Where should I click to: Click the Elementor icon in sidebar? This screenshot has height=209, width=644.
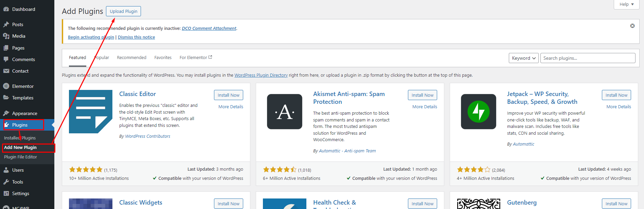6,86
